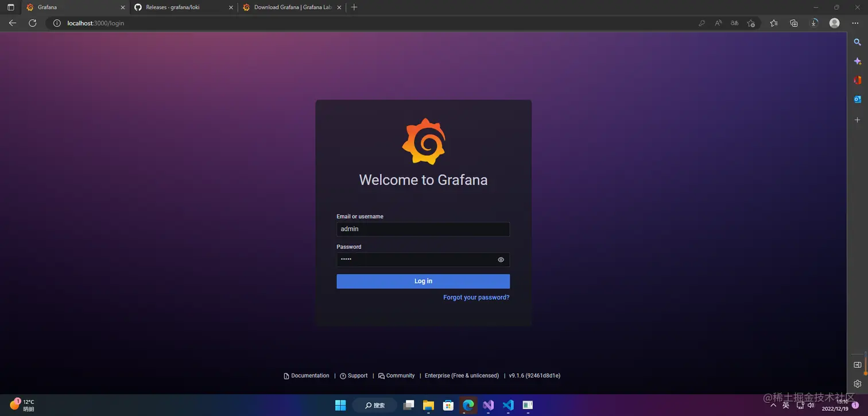Go back in browser

[x=13, y=23]
